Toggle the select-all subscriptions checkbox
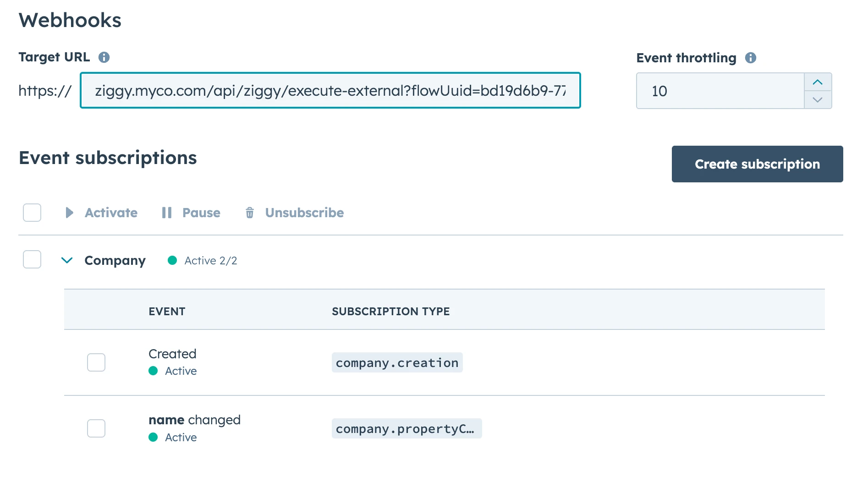This screenshot has width=868, height=482. [x=32, y=213]
